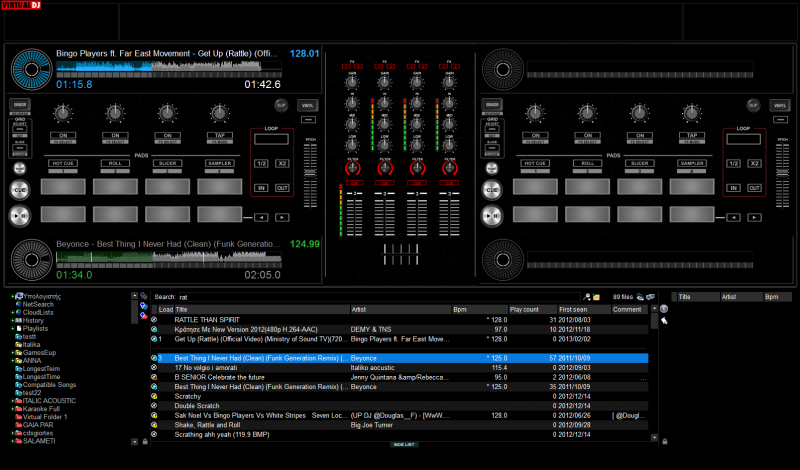800x470 pixels.
Task: Click the left deck CUE button
Action: coord(20,190)
